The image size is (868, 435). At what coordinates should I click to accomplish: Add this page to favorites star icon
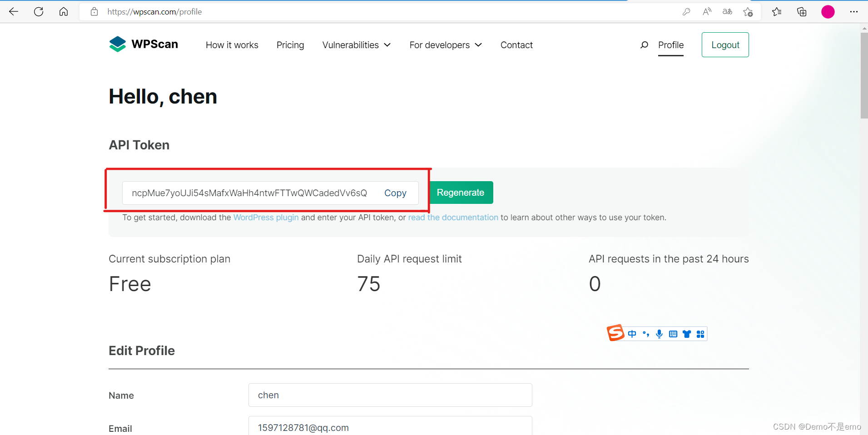pyautogui.click(x=748, y=12)
